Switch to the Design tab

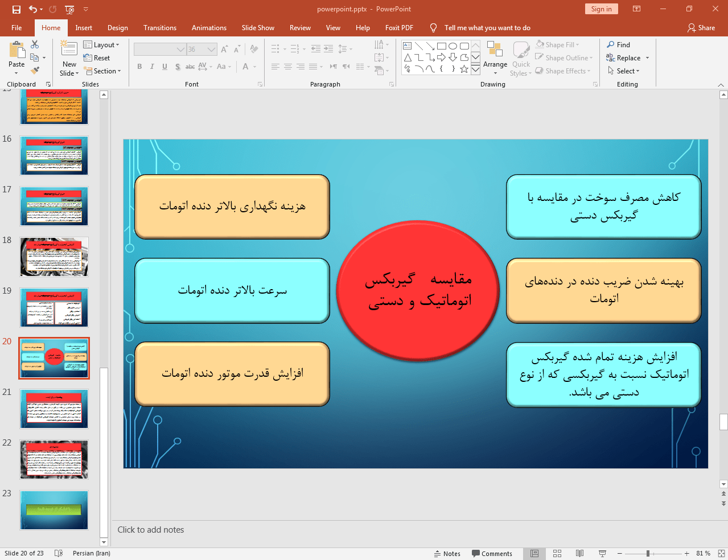tap(118, 28)
